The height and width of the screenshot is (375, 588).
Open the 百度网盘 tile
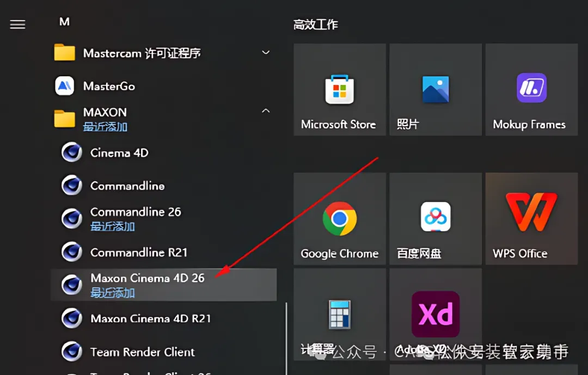[436, 219]
